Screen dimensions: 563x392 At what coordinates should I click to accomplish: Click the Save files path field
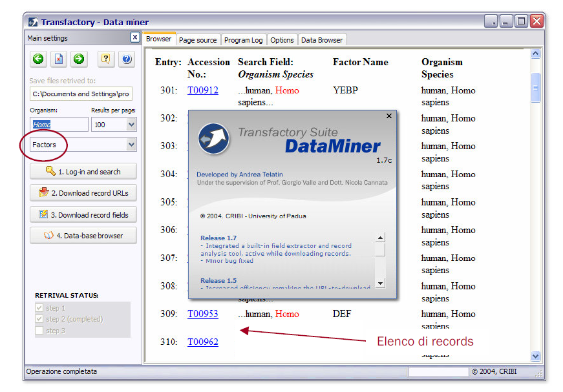[81, 94]
